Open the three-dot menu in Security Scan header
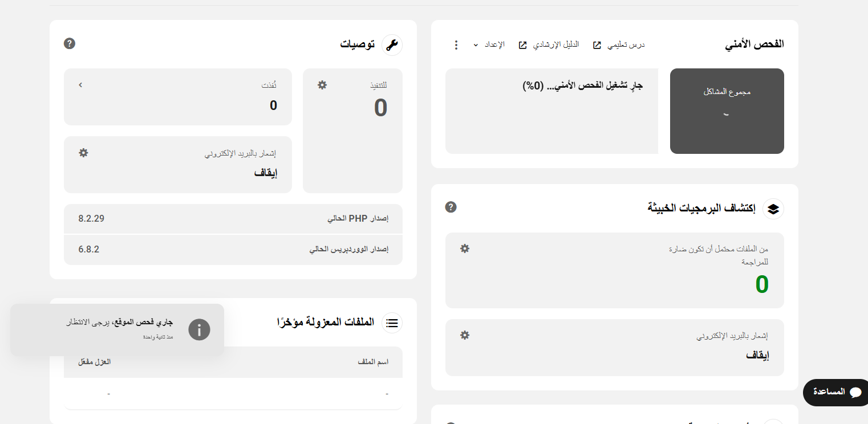This screenshot has width=868, height=424. pos(456,45)
